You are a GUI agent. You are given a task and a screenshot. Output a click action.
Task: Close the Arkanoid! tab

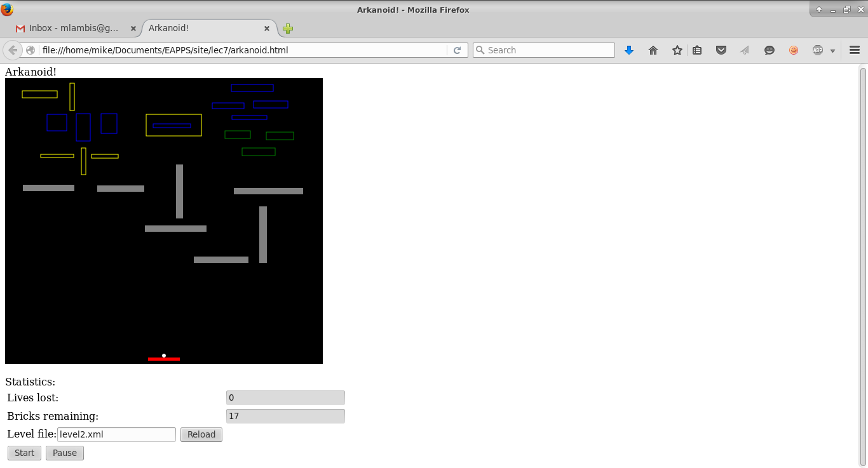(268, 29)
